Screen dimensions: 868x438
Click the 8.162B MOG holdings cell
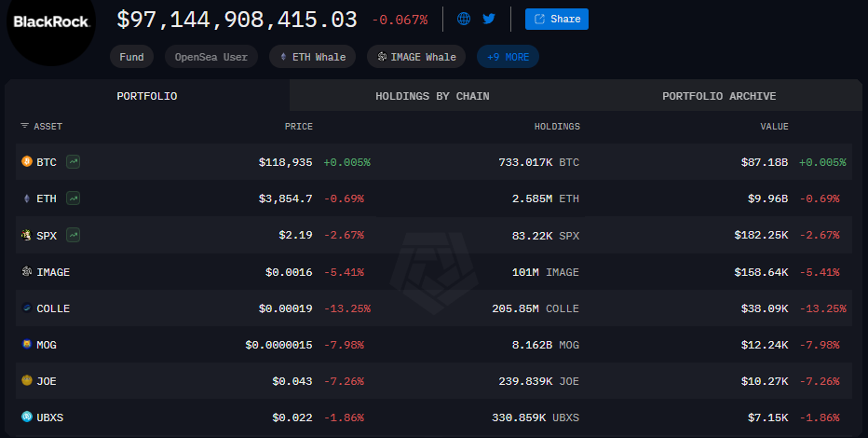(x=545, y=345)
